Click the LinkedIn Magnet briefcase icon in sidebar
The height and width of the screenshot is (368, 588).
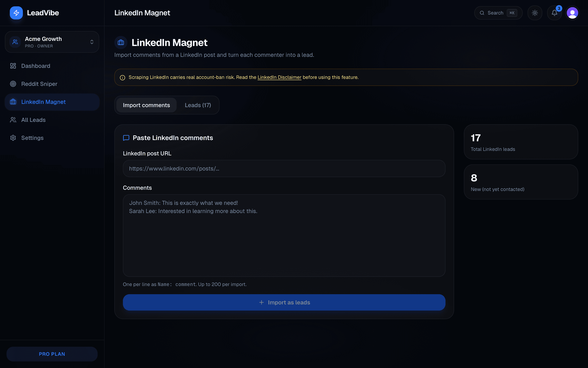(13, 102)
